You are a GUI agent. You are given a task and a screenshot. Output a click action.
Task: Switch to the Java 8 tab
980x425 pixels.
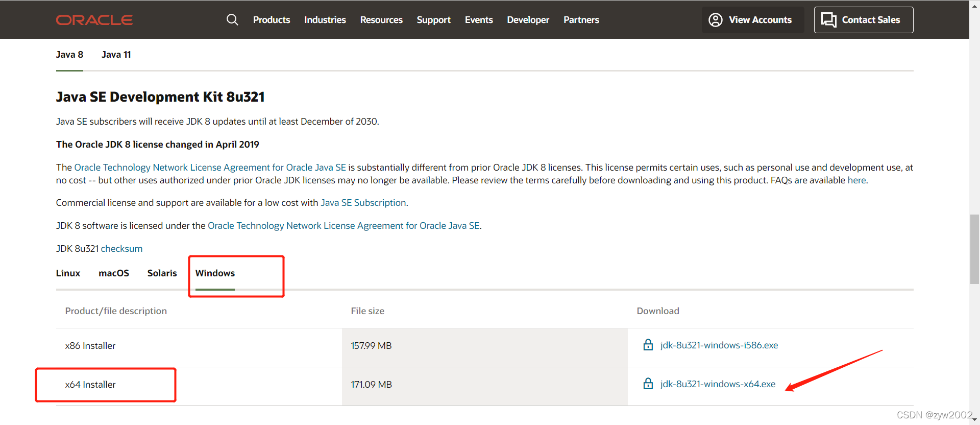tap(69, 55)
